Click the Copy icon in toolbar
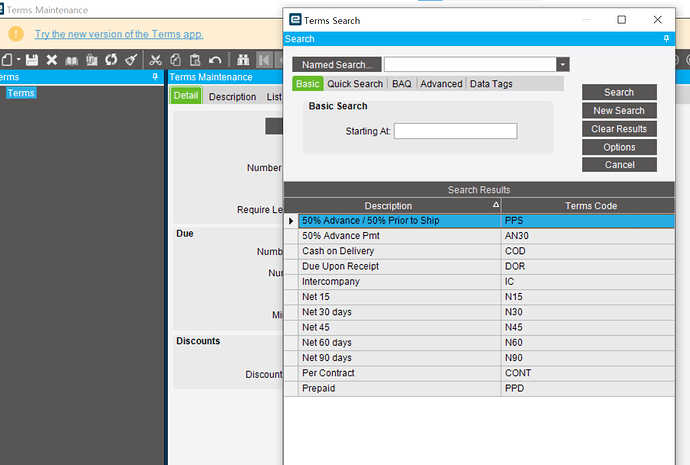690x465 pixels. pyautogui.click(x=175, y=59)
